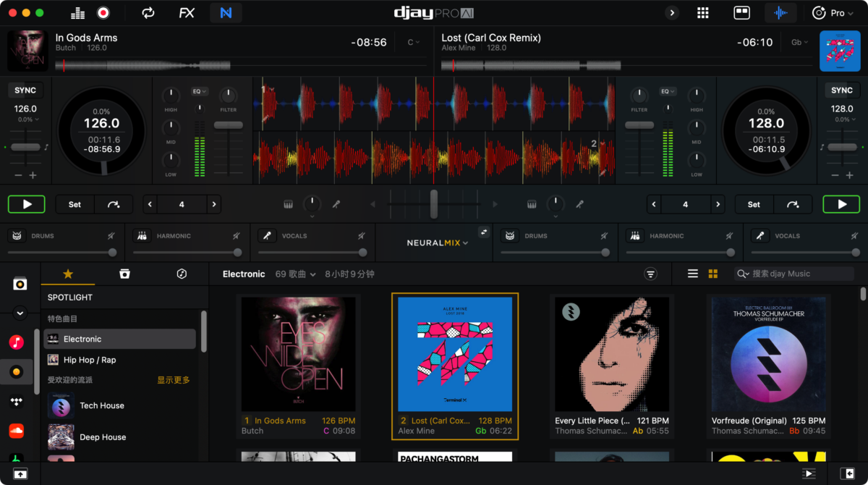Click the left deck Set cue button
The height and width of the screenshot is (485, 868).
75,204
